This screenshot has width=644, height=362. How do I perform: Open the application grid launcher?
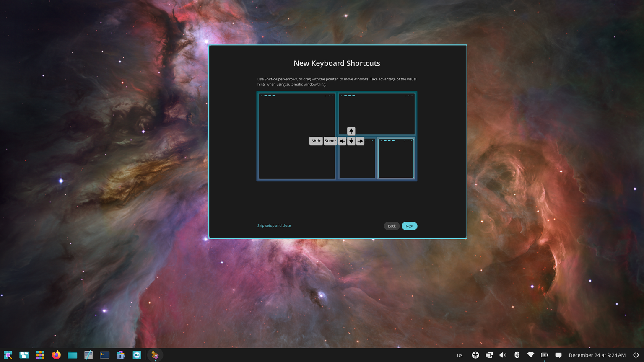point(40,355)
